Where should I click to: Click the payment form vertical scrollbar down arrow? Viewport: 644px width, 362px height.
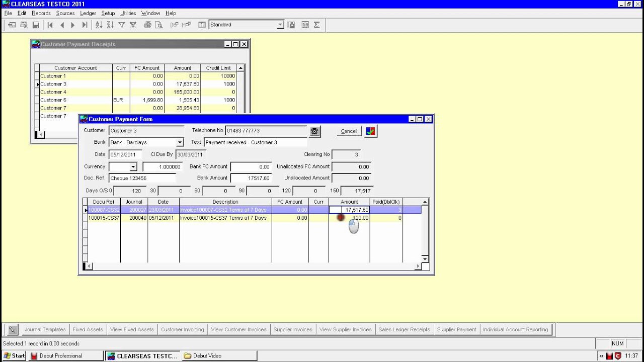click(x=425, y=259)
